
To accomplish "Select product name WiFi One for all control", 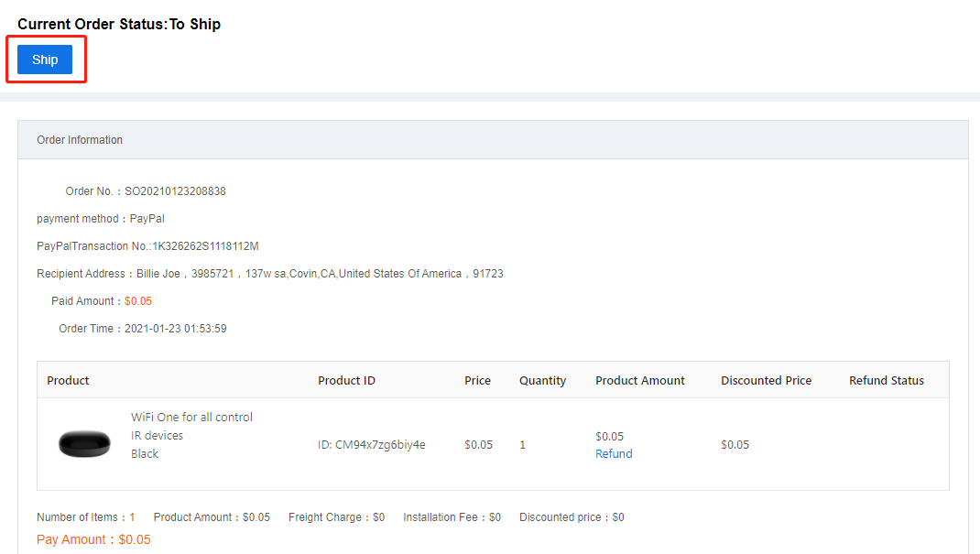I will [191, 418].
